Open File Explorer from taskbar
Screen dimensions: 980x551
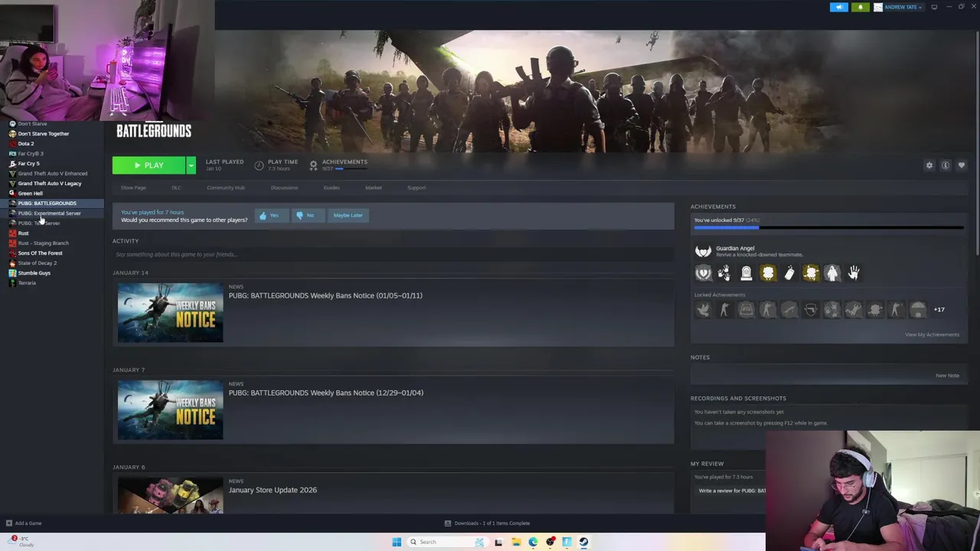coord(516,542)
